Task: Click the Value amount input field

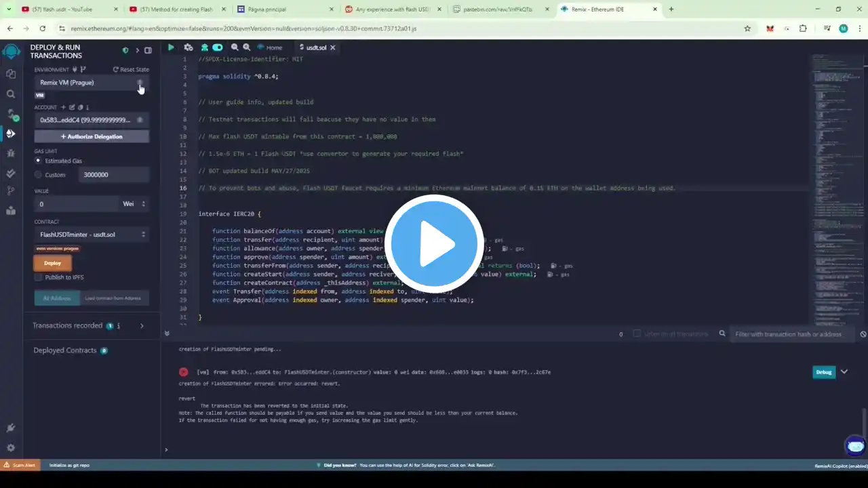Action: point(77,204)
